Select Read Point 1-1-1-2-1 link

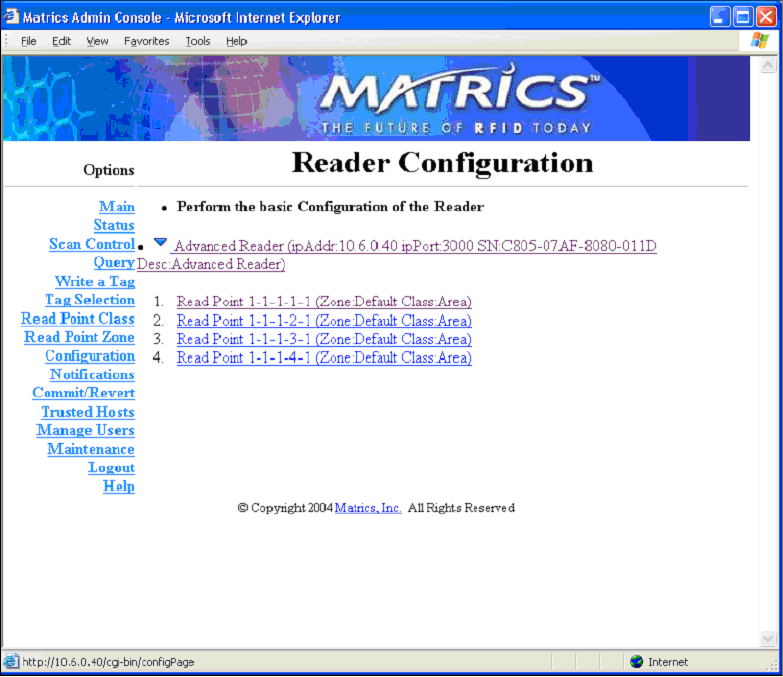click(x=324, y=321)
